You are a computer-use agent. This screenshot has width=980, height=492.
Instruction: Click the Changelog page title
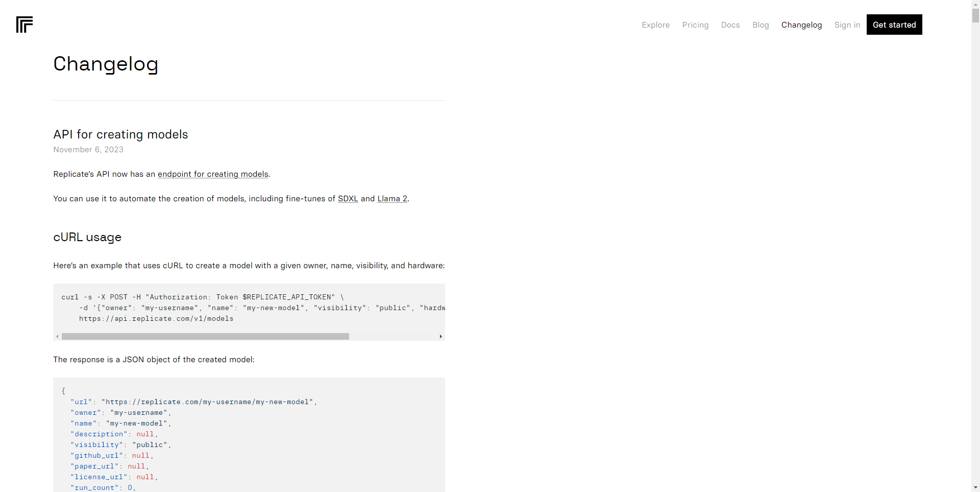click(106, 64)
